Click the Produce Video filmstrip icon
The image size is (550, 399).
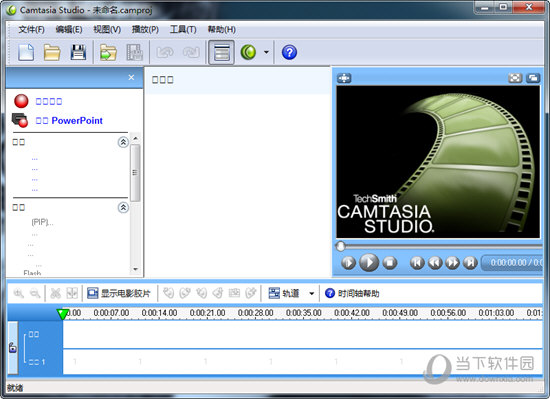(134, 53)
